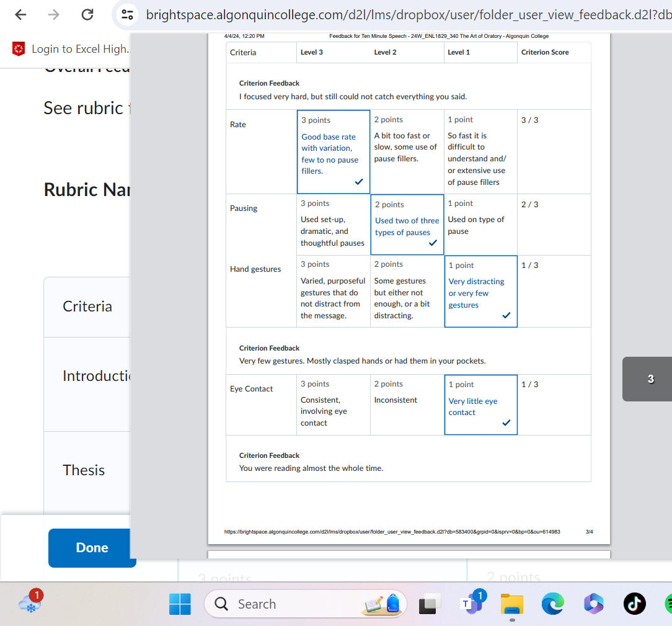Click Eye Contact 2 points Inconsistent cell

pos(407,405)
